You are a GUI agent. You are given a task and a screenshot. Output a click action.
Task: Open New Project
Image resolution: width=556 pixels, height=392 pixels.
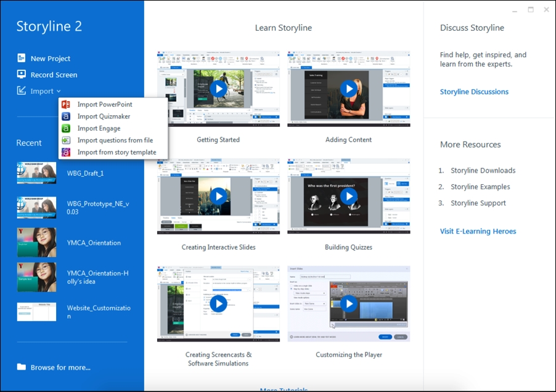pos(51,59)
